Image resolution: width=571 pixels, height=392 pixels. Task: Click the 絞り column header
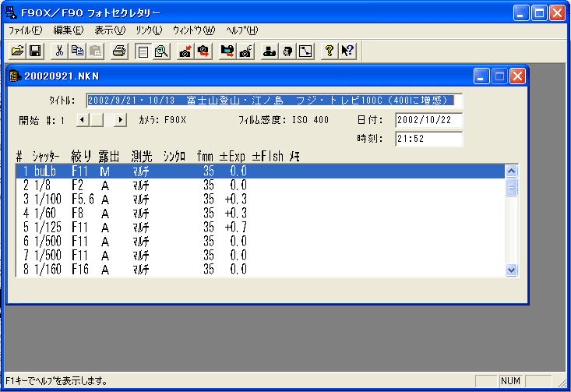coord(81,157)
